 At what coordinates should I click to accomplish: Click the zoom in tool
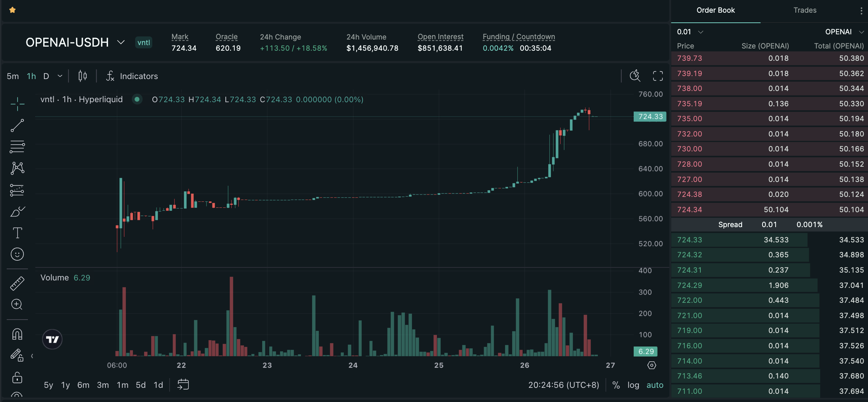[17, 305]
